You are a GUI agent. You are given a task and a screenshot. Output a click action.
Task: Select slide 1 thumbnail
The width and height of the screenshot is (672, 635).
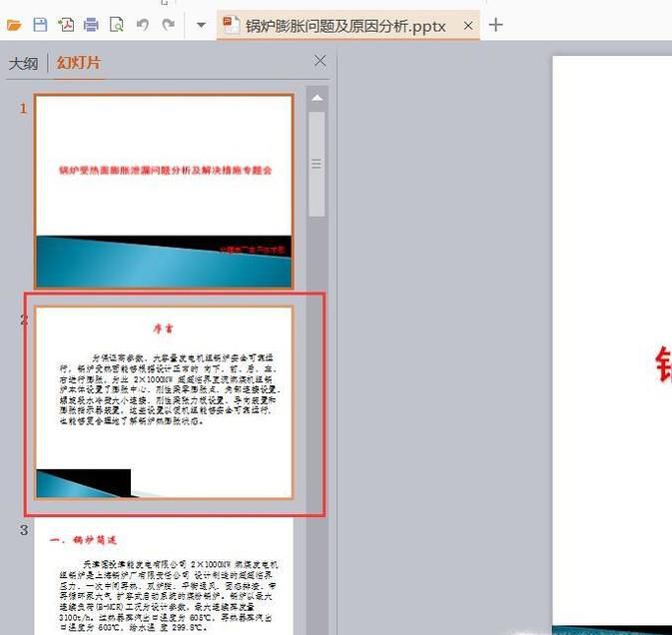tap(164, 191)
